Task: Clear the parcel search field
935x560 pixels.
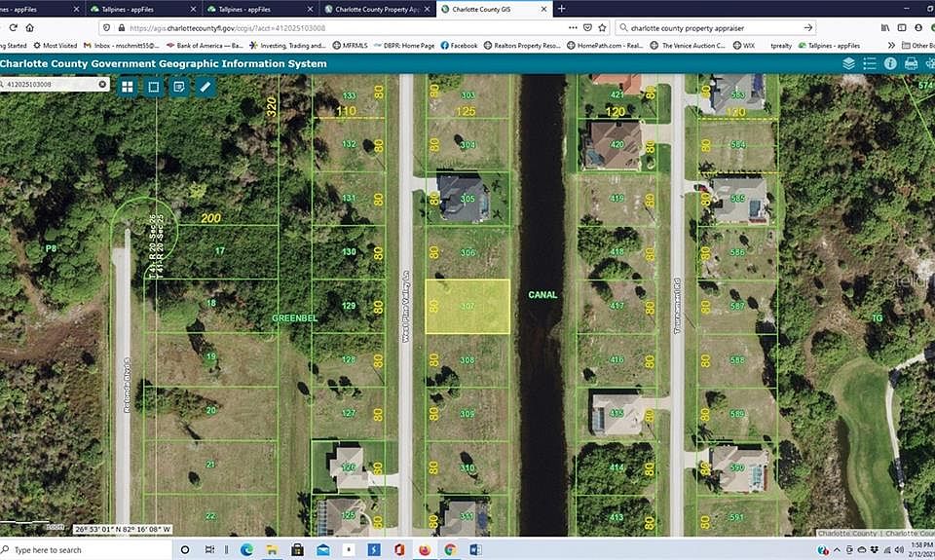Action: 102,84
